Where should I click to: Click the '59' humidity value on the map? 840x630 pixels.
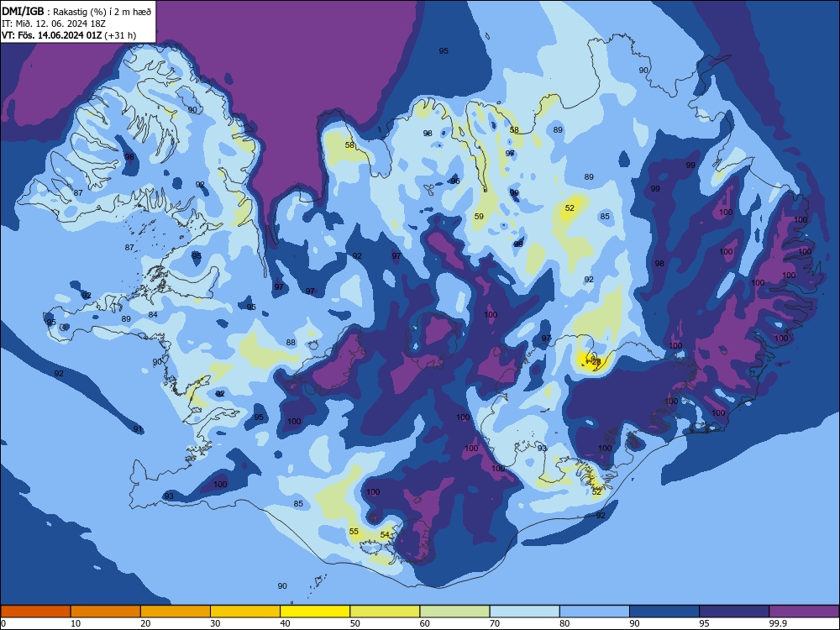(x=479, y=217)
